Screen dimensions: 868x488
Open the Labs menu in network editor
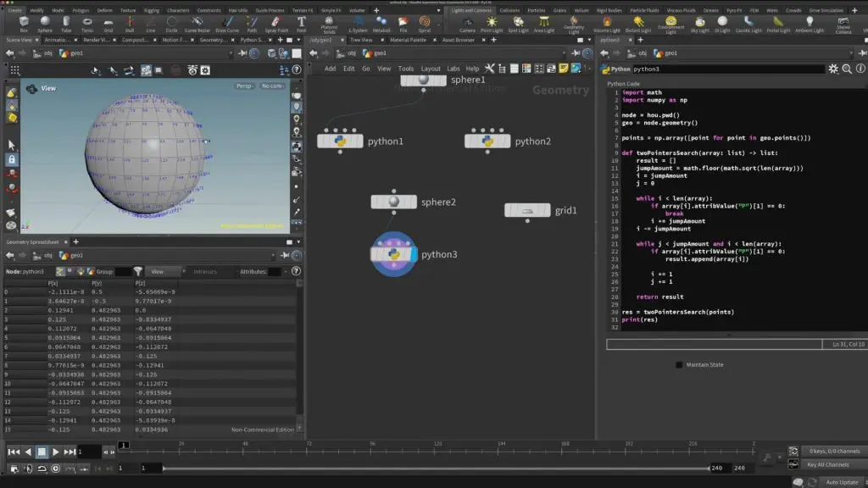click(x=453, y=69)
